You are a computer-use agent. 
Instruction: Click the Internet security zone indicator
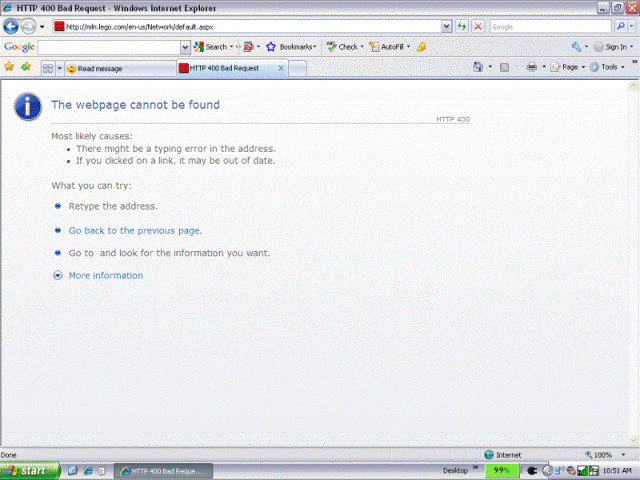tap(503, 455)
